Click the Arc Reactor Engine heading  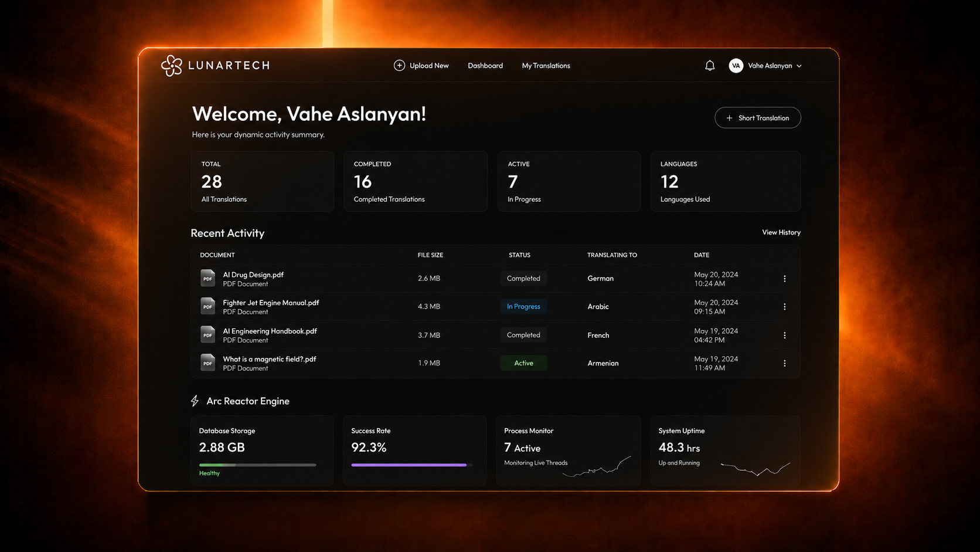click(x=248, y=401)
